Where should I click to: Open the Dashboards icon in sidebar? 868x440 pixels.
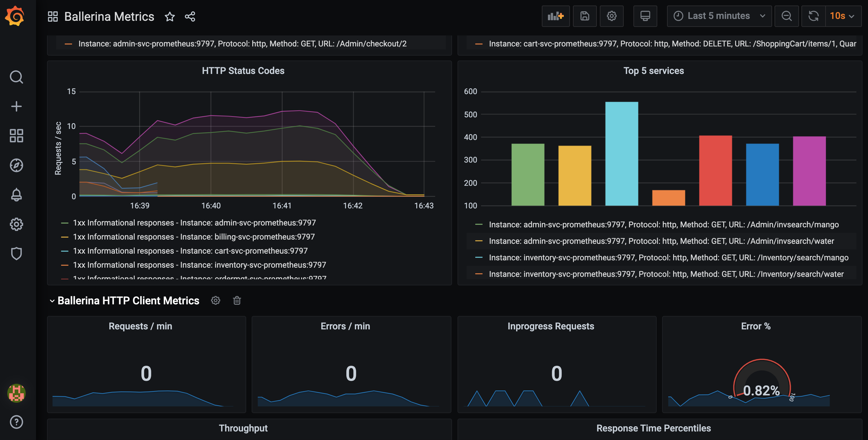click(16, 136)
